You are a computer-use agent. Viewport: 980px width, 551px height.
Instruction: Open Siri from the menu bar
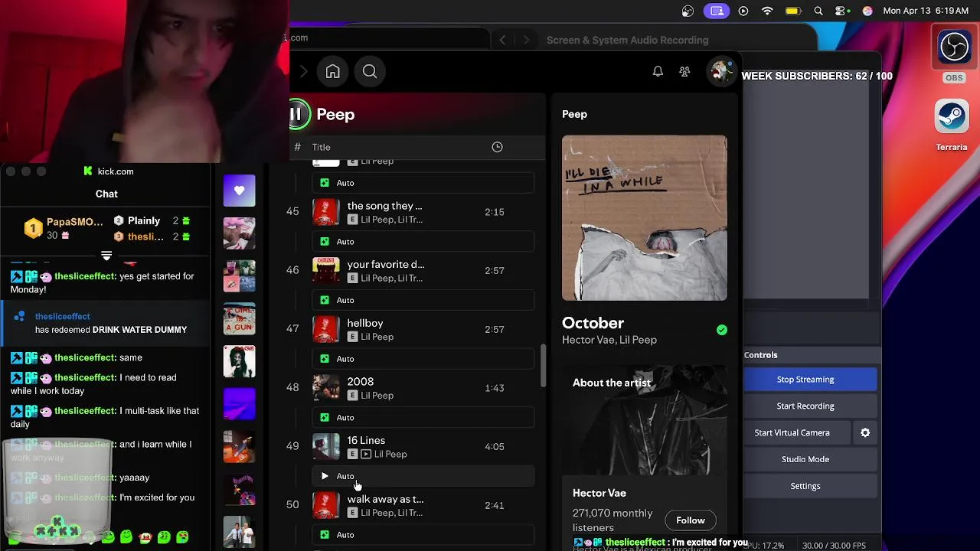tap(867, 11)
